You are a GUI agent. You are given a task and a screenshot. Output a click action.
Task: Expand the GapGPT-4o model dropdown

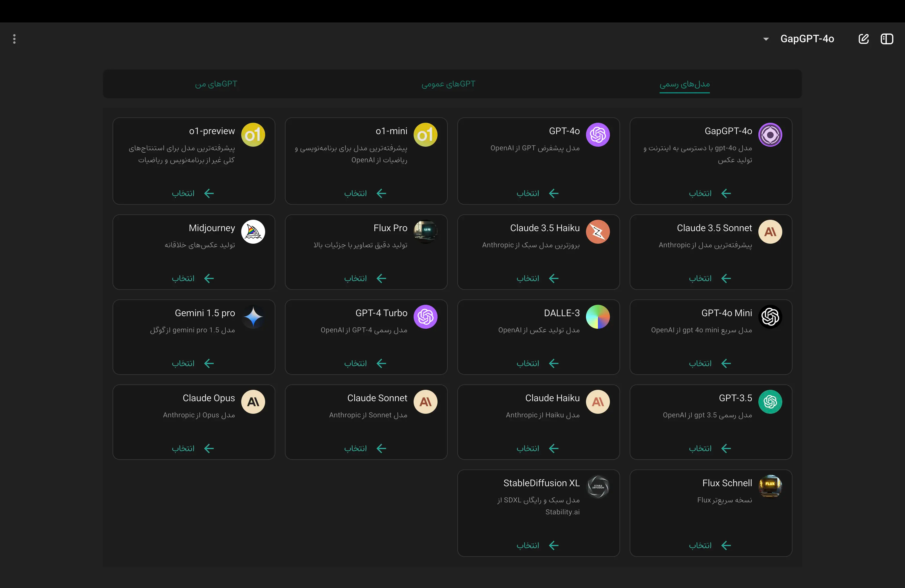point(807,39)
